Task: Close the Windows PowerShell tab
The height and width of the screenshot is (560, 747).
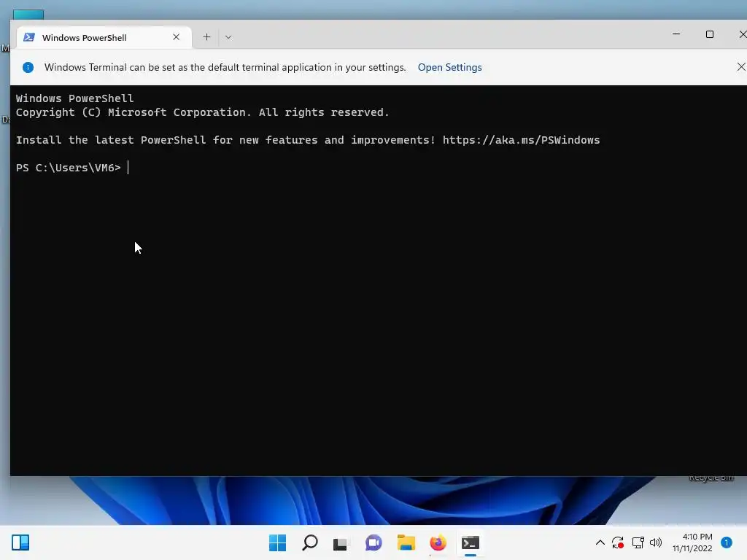Action: (x=177, y=37)
